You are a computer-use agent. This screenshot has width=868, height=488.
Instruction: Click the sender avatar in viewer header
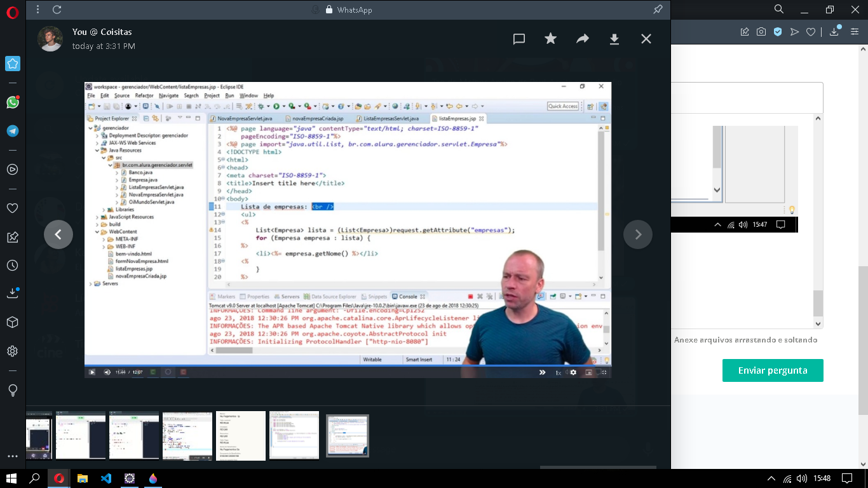(50, 39)
